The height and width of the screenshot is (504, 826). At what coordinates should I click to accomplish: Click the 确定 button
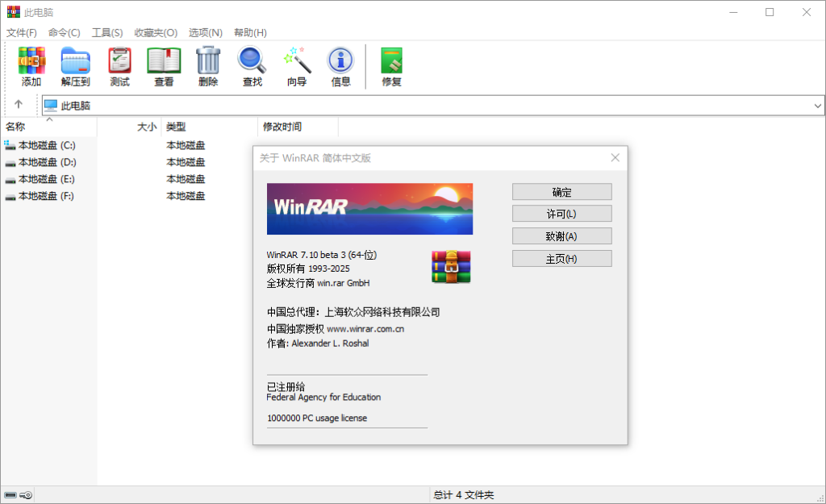tap(562, 192)
